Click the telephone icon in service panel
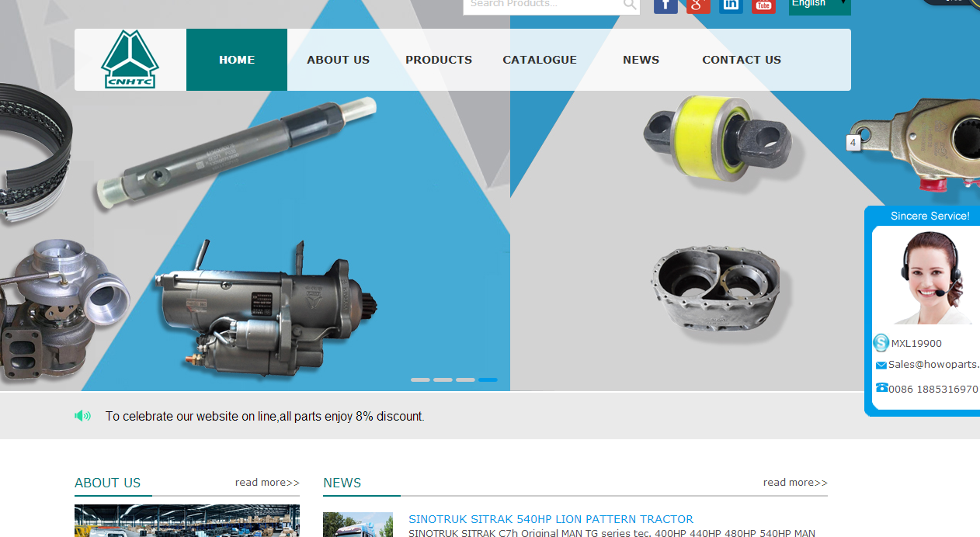The width and height of the screenshot is (980, 537). 881,388
